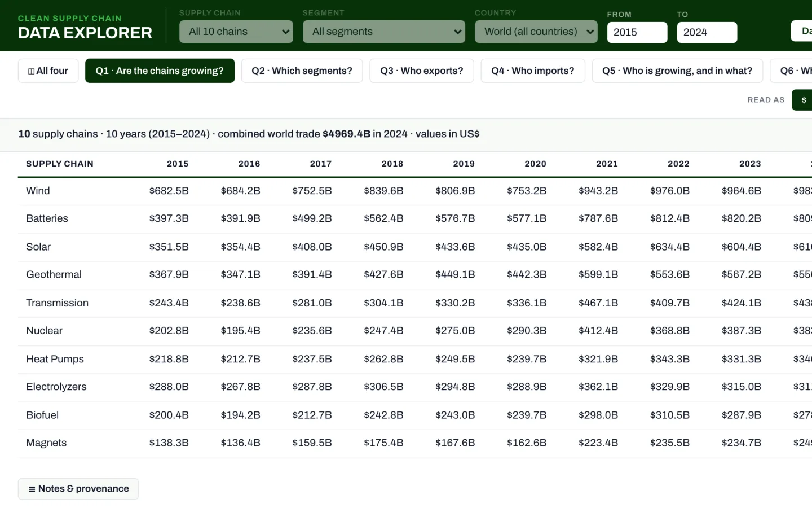Open the Country 'World (all countries)' dropdown
Image resolution: width=812 pixels, height=508 pixels.
536,32
